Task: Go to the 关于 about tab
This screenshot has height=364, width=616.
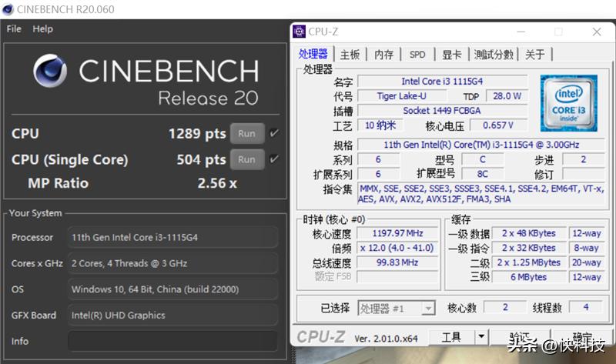Action: point(535,55)
